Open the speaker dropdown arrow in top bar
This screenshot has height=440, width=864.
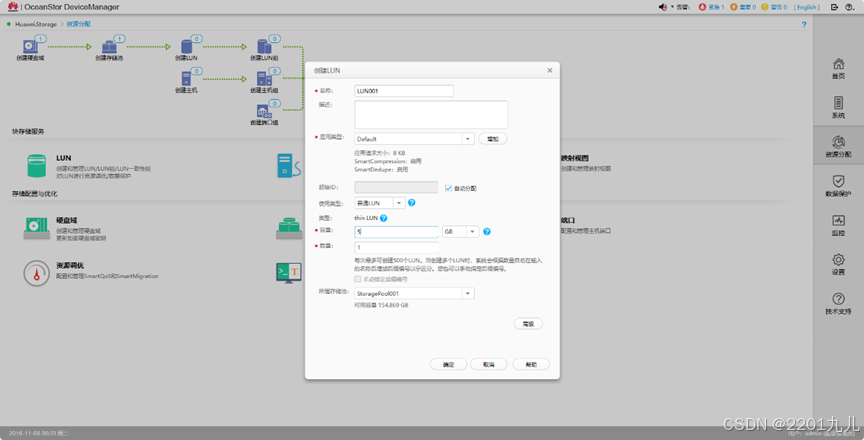pyautogui.click(x=672, y=7)
